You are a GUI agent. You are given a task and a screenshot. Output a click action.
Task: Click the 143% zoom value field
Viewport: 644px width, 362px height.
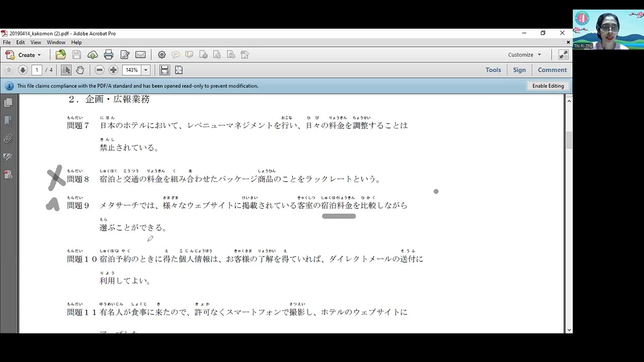click(132, 70)
